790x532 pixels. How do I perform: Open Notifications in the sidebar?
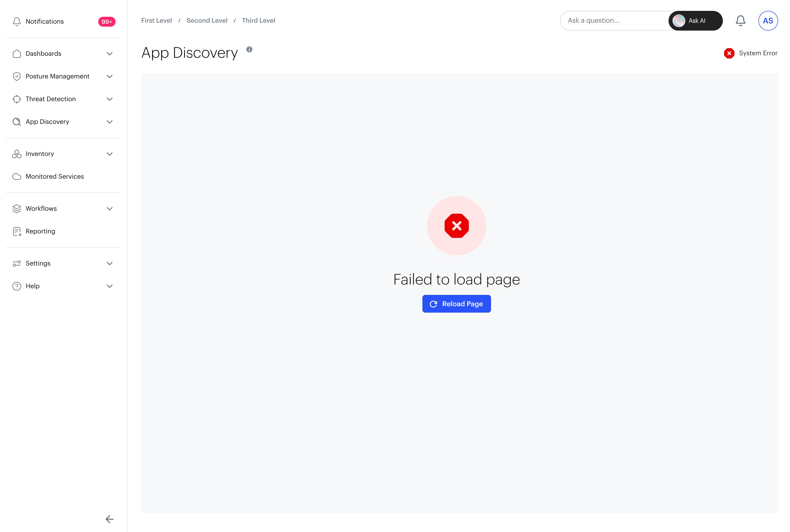[44, 21]
